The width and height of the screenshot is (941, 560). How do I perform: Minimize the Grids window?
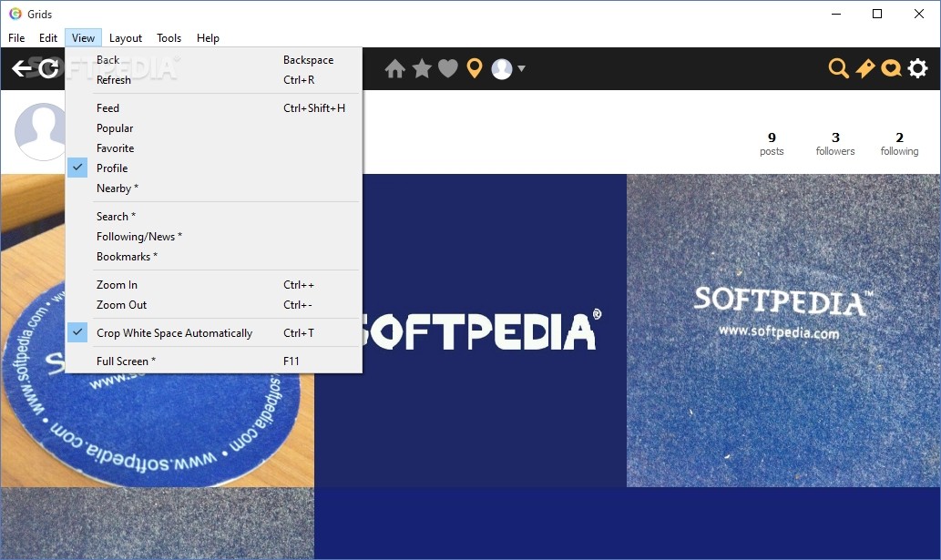(x=836, y=14)
